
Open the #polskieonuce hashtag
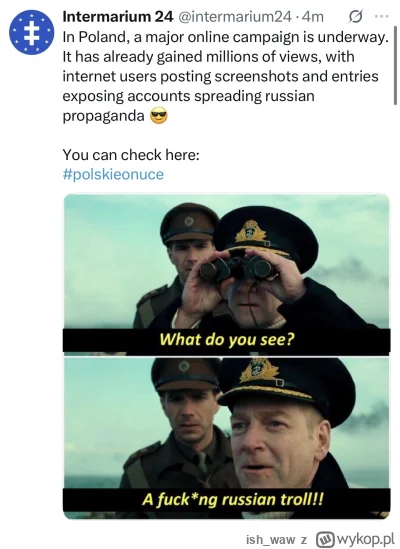tap(113, 174)
